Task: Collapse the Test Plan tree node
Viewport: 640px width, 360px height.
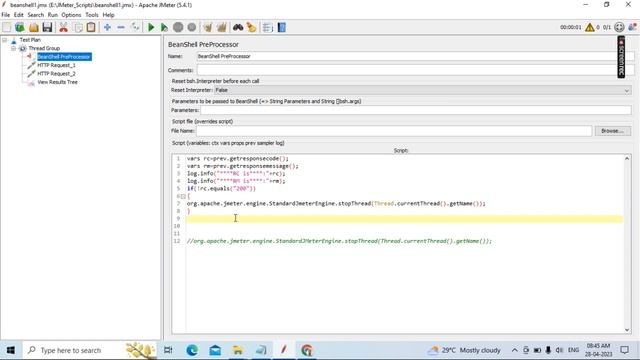Action: tap(4, 40)
